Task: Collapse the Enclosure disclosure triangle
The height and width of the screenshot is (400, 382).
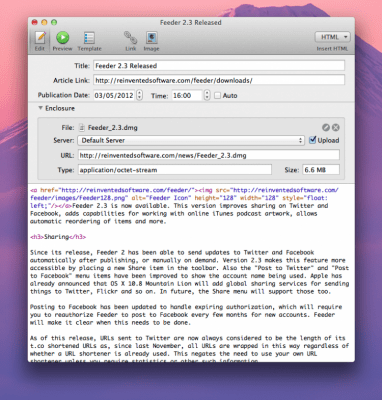Action: tap(40, 108)
